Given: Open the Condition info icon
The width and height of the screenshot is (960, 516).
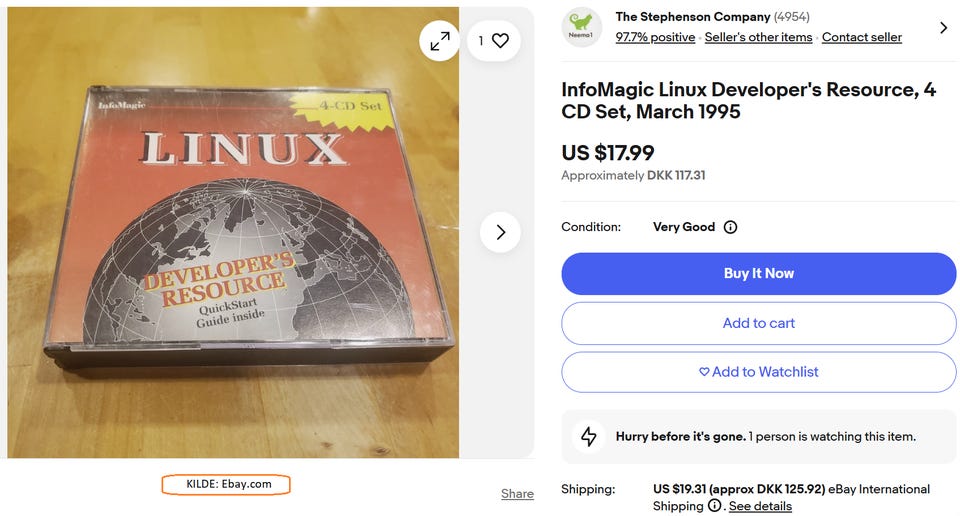Looking at the screenshot, I should (730, 227).
